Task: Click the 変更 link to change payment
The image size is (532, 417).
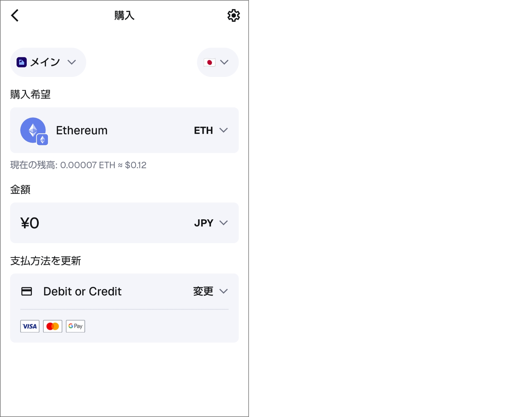Action: [203, 291]
